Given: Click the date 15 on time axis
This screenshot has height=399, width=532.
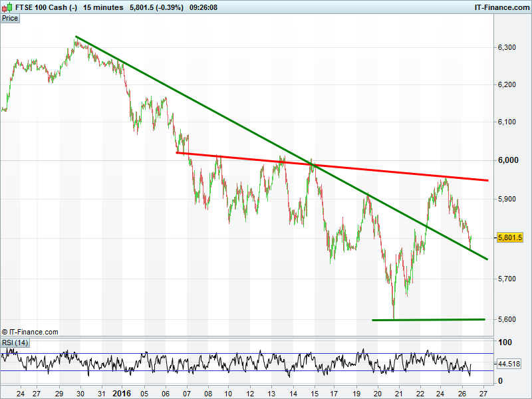Looking at the screenshot, I should tap(314, 394).
